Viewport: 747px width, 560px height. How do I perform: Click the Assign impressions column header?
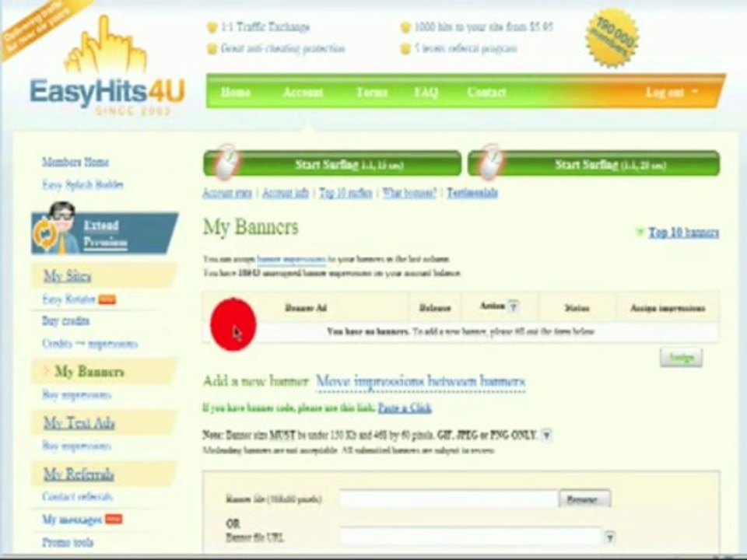668,309
